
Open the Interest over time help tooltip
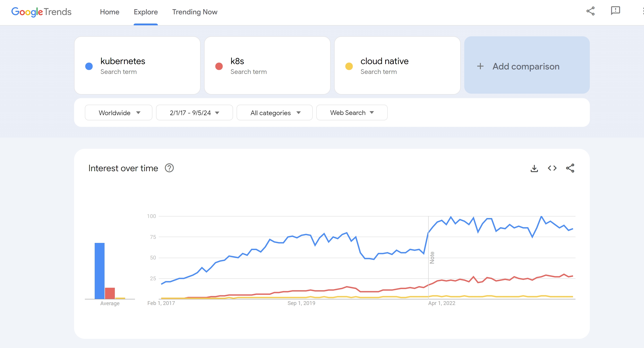(169, 168)
